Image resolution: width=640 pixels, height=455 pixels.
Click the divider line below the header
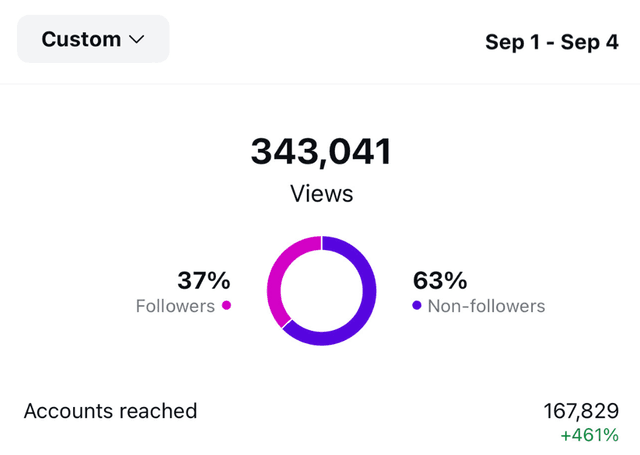320,85
